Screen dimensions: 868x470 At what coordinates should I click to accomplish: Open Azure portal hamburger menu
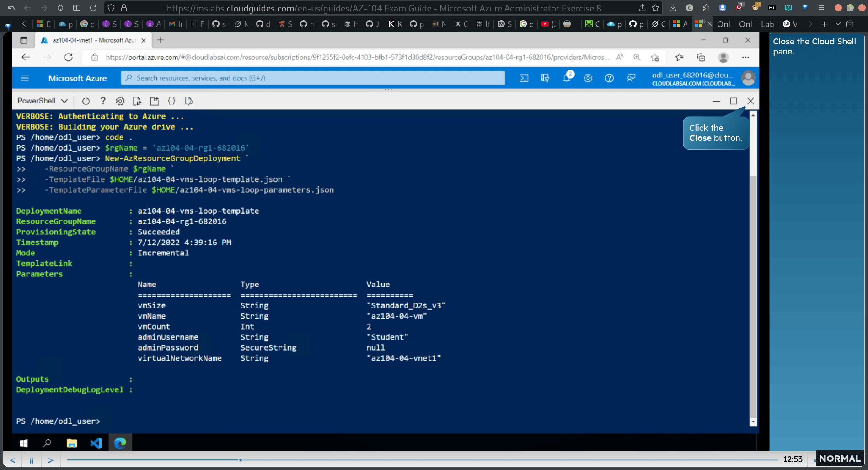pyautogui.click(x=25, y=78)
